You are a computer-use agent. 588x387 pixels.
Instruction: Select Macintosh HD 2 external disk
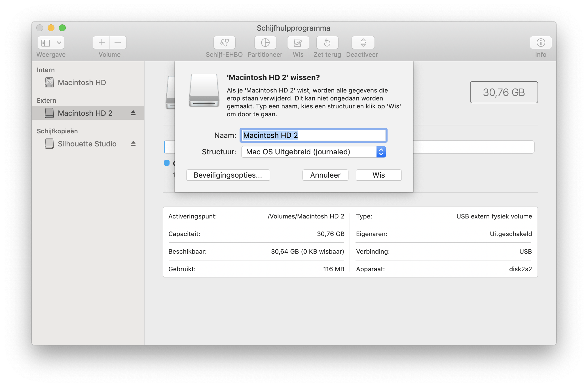pyautogui.click(x=85, y=113)
